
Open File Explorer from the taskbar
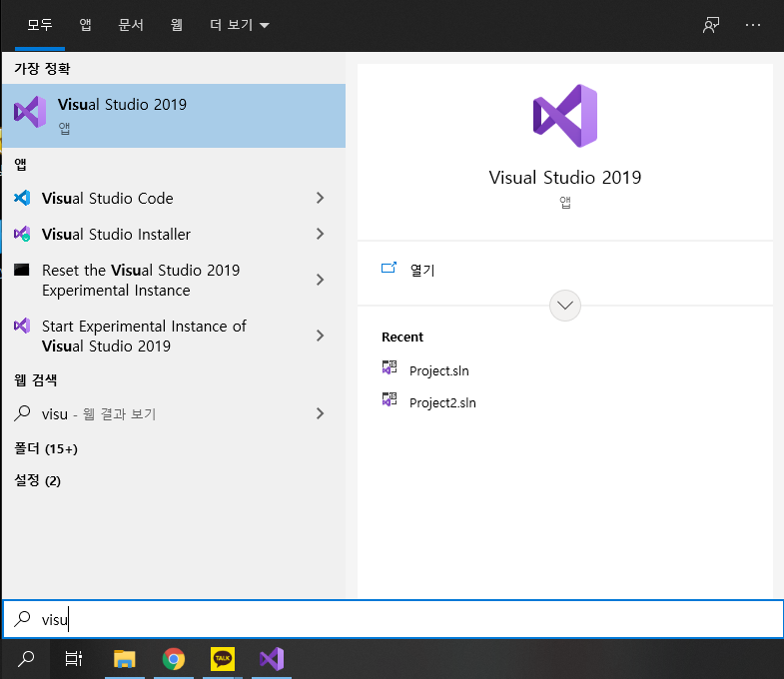point(125,659)
